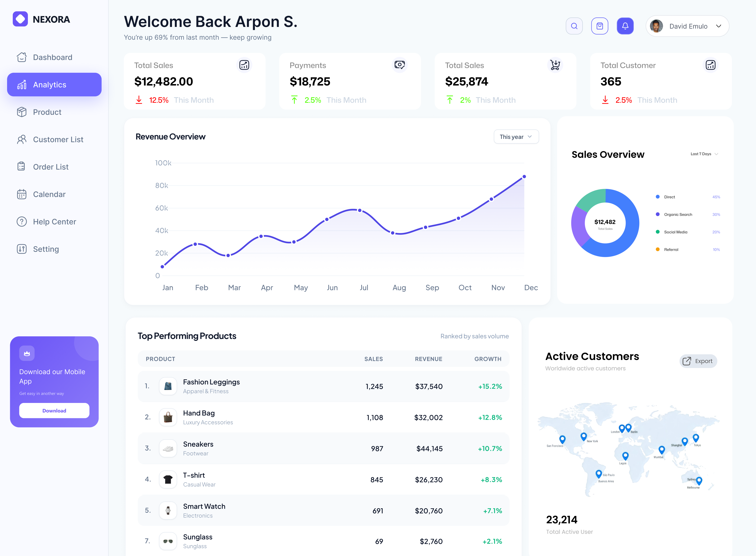Image resolution: width=756 pixels, height=556 pixels.
Task: Open Setting in the sidebar
Action: coord(54,249)
